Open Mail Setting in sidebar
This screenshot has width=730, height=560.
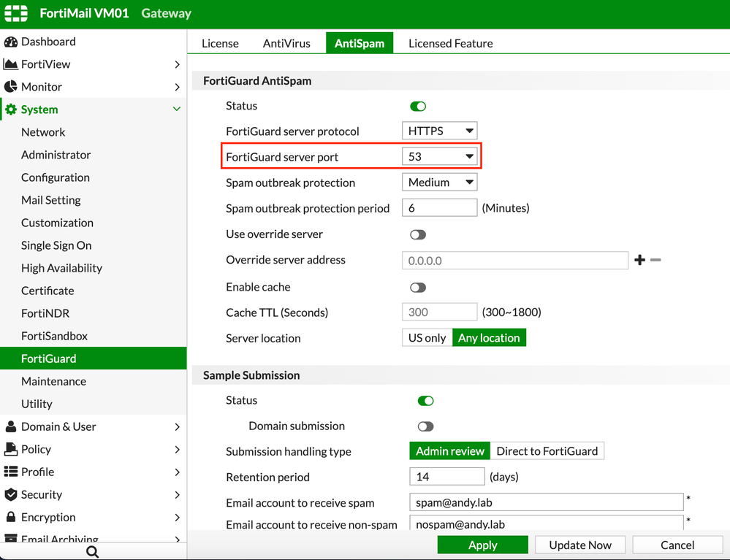50,200
